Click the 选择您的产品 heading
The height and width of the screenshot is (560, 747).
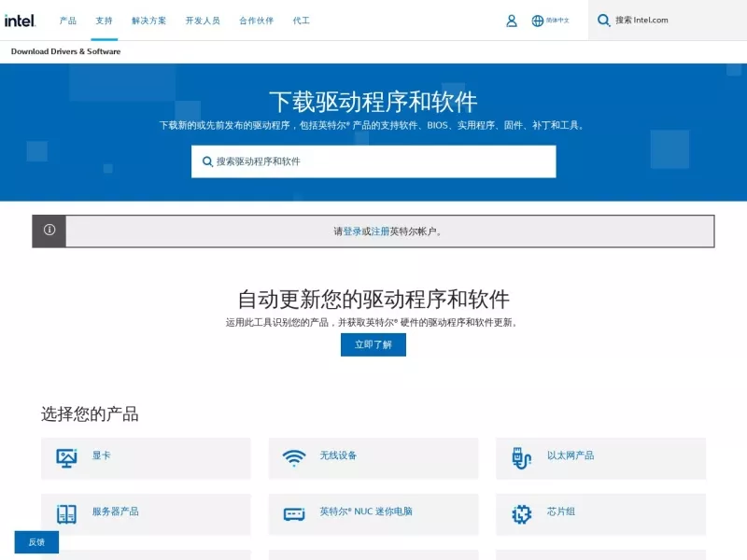point(90,413)
